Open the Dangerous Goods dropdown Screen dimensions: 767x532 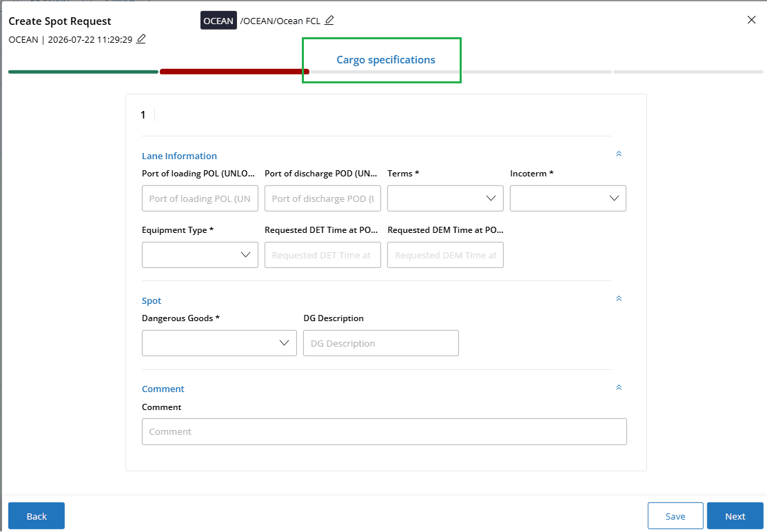tap(219, 342)
